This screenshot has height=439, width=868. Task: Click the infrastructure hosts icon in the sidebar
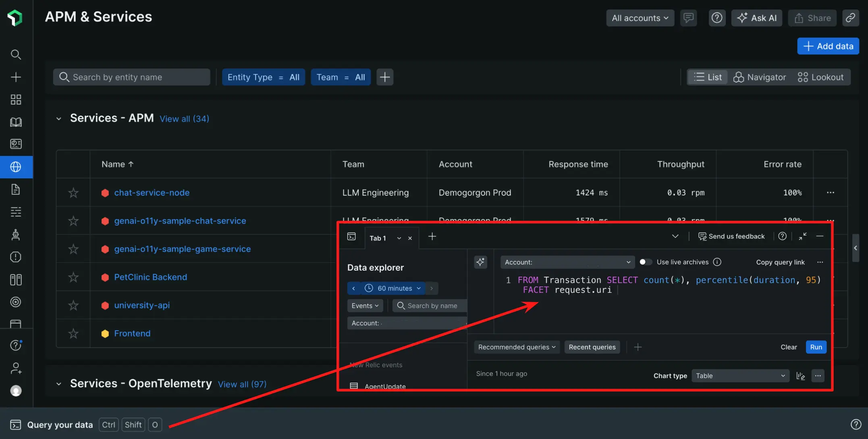coord(16,280)
